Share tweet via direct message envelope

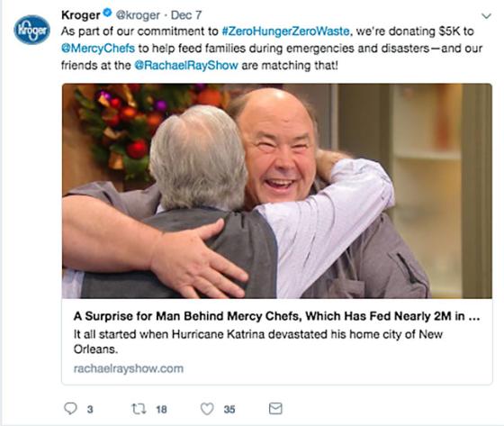275,409
